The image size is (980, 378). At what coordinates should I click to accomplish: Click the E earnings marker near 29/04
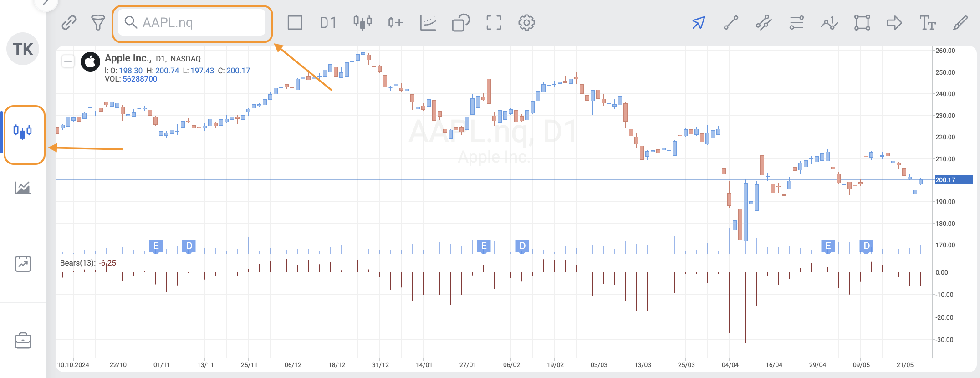[x=828, y=246]
